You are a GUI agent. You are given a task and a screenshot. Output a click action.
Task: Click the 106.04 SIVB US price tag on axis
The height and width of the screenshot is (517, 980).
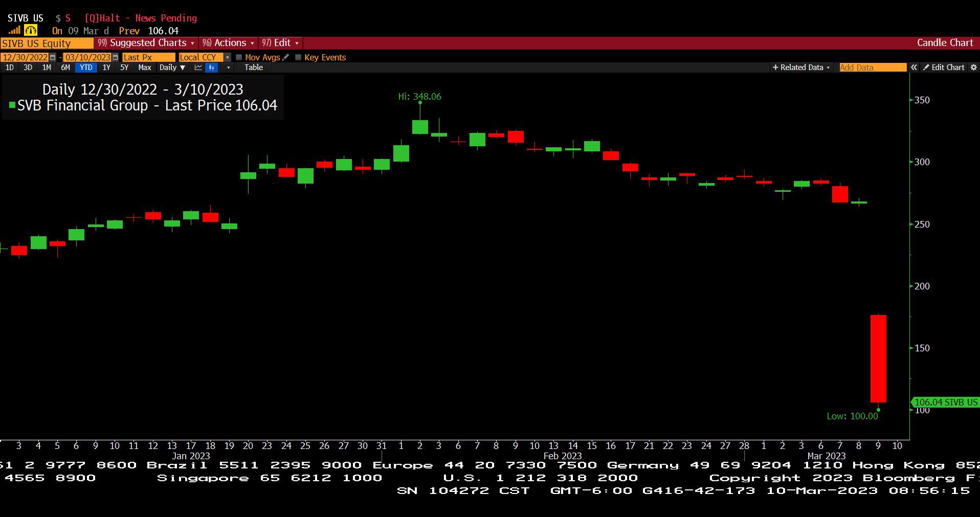[946, 402]
